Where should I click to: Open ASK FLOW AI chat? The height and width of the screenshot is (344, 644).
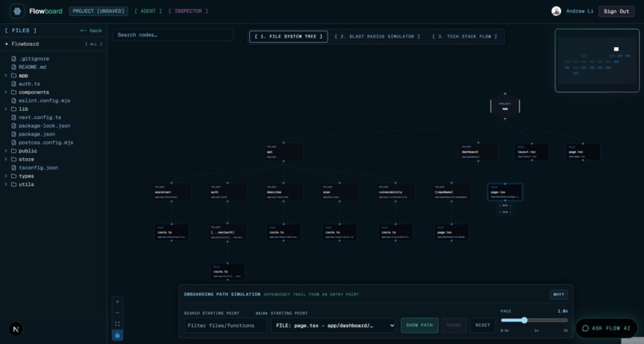(606, 328)
